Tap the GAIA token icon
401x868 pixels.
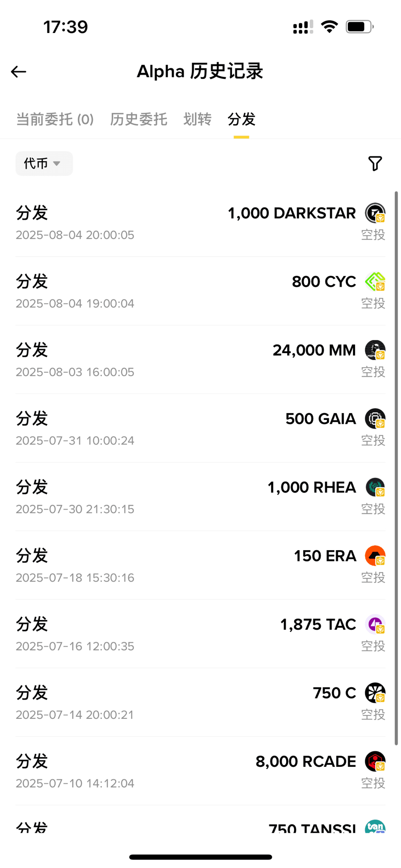375,419
